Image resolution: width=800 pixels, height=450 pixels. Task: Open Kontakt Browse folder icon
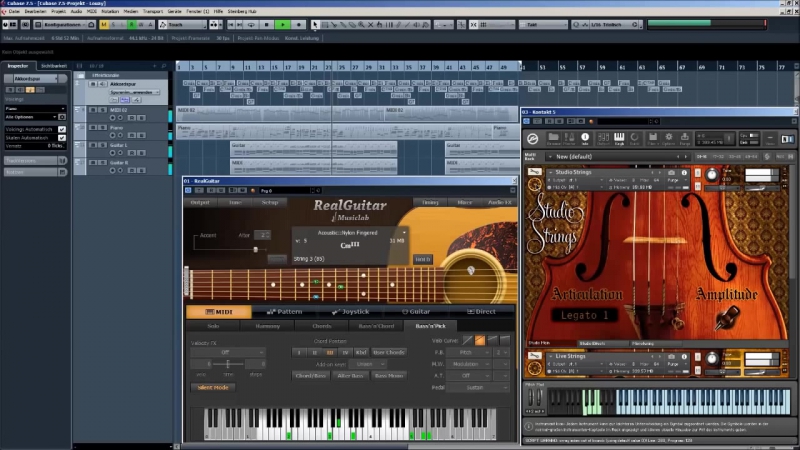coord(553,138)
